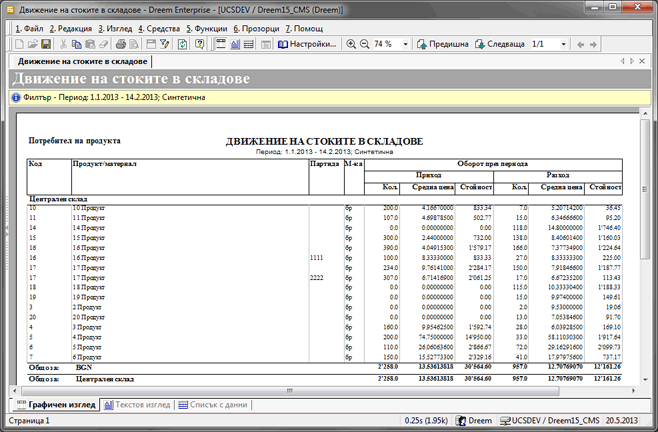This screenshot has height=432, width=658.
Task: Click the back arrow icon in toolbar
Action: pyautogui.click(x=580, y=45)
